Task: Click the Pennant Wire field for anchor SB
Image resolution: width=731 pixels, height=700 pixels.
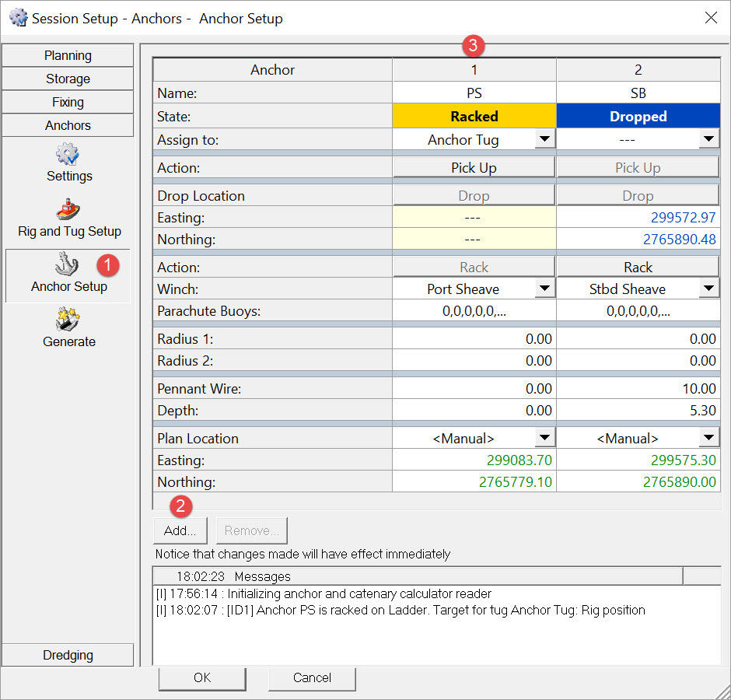Action: coord(638,388)
